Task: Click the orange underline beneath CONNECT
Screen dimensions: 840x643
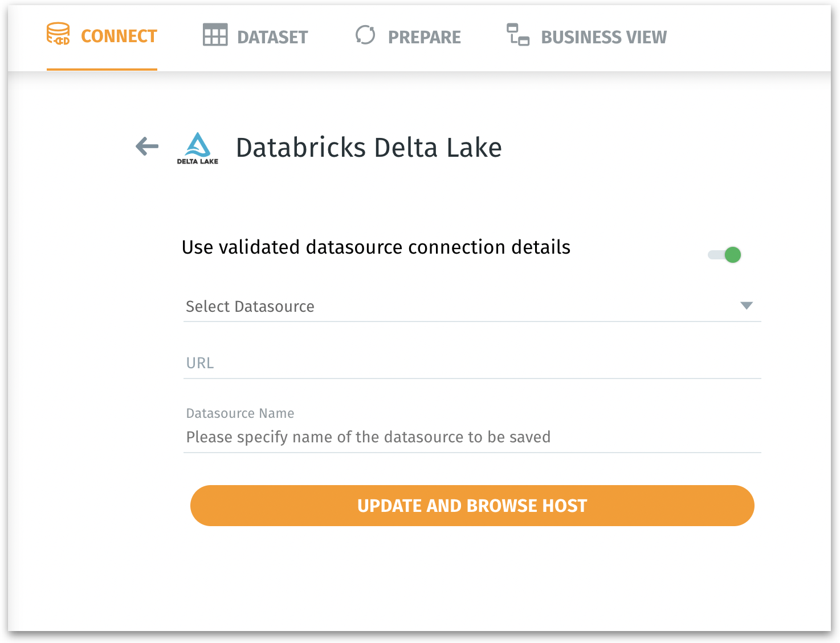Action: click(x=102, y=69)
